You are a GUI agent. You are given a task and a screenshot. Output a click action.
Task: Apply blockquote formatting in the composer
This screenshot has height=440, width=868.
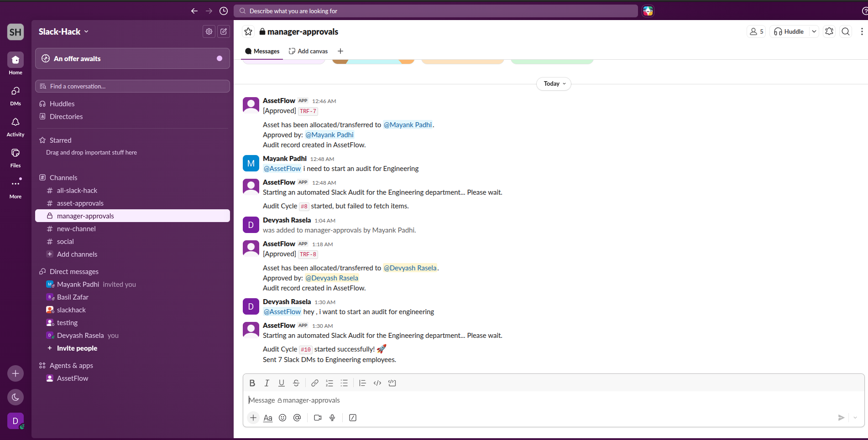[362, 383]
